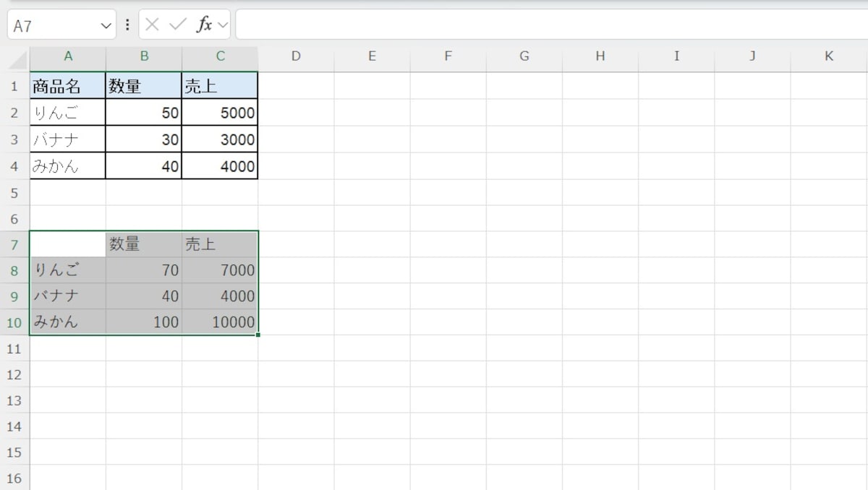Click the vertical dots separator near Name Box
Viewport: 868px width, 490px height.
coord(127,24)
